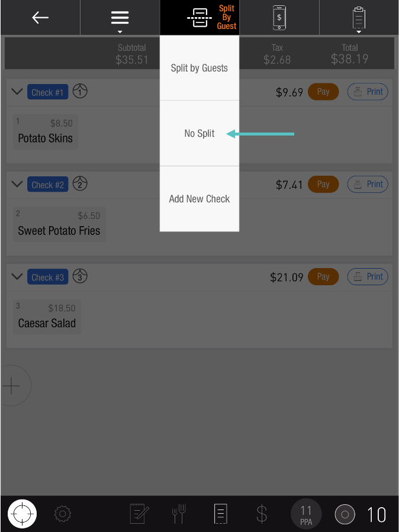The width and height of the screenshot is (399, 532).
Task: Open the settings gear in bottom bar
Action: pyautogui.click(x=62, y=514)
